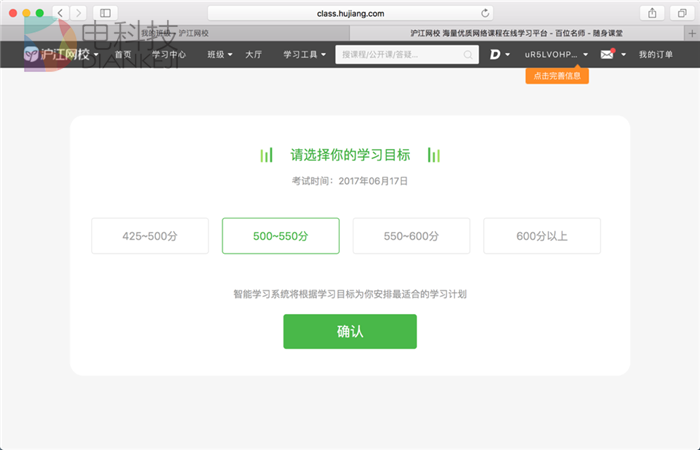Click the orange 点击完善信息 tooltip

[x=557, y=76]
